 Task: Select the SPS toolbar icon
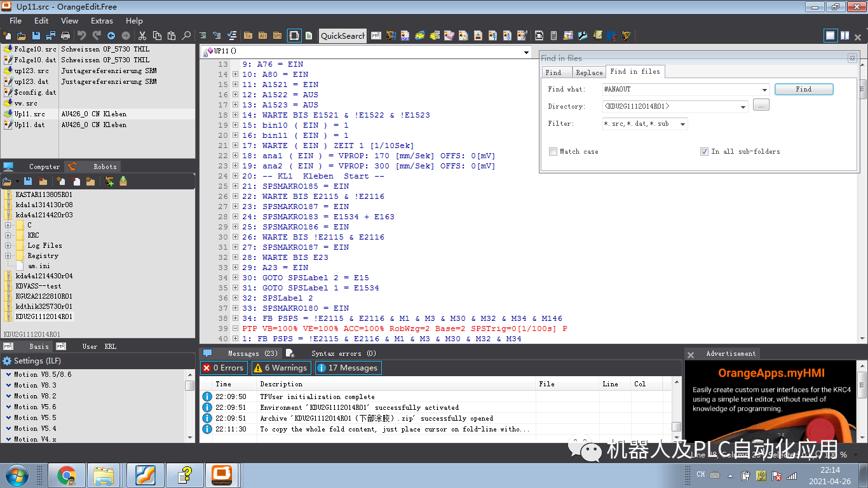point(276,36)
